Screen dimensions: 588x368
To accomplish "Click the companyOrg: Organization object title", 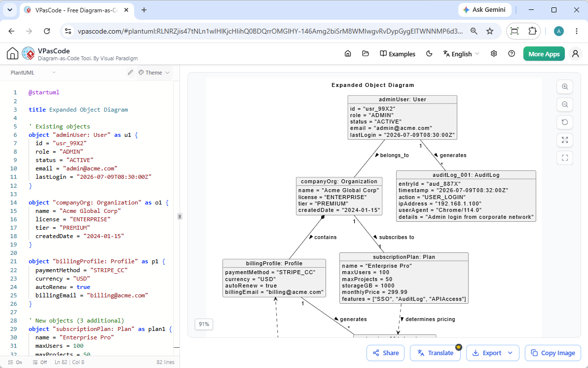I will (339, 181).
